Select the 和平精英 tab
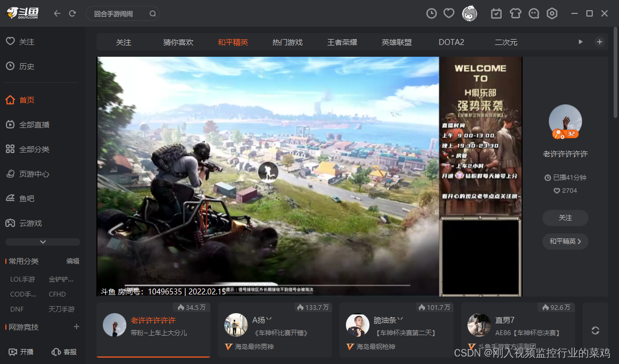The image size is (619, 364). point(233,42)
